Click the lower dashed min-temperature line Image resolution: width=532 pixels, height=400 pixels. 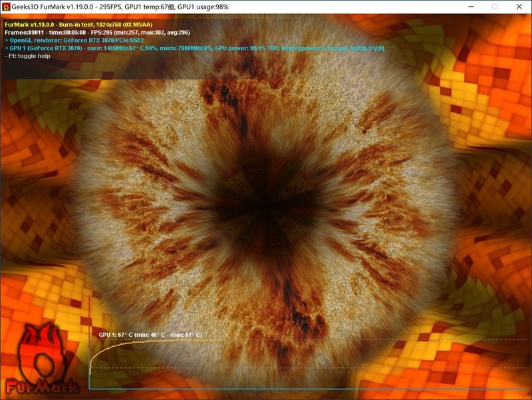307,368
